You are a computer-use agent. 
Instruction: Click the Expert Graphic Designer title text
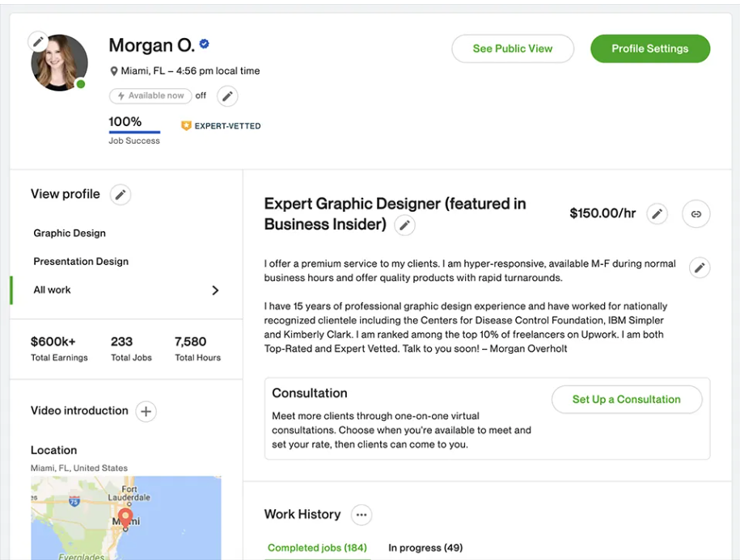point(395,214)
